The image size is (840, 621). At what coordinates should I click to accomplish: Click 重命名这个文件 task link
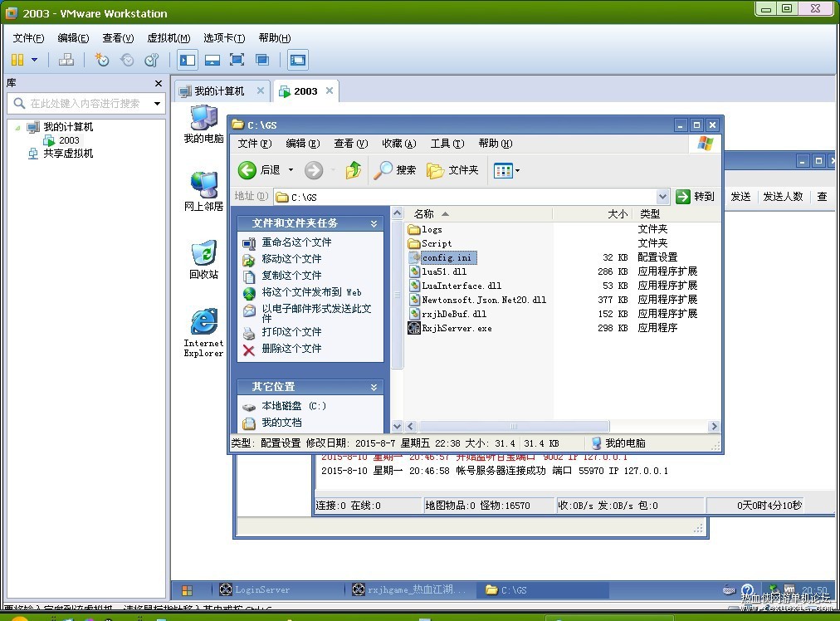(296, 242)
